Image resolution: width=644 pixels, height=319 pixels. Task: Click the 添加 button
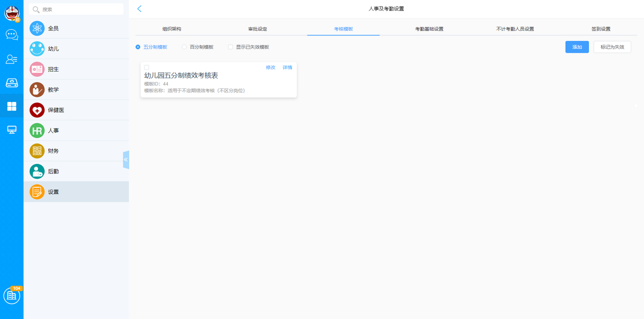pos(577,47)
